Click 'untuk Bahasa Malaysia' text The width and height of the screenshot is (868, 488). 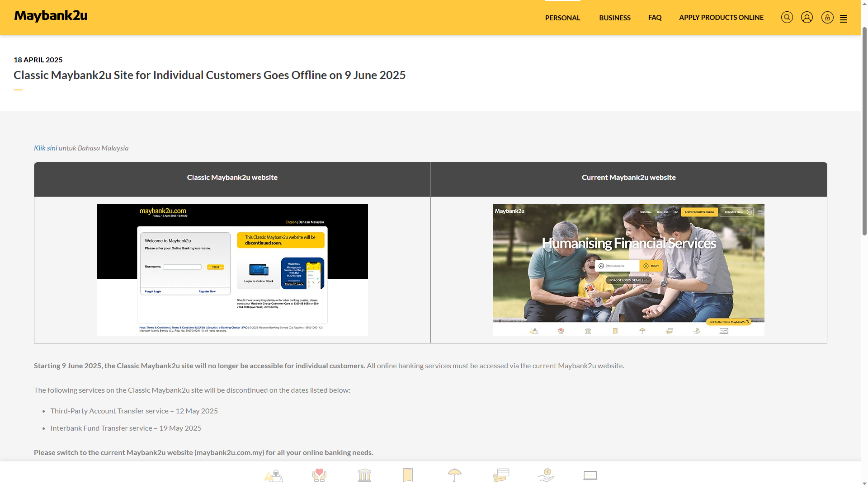tap(94, 148)
